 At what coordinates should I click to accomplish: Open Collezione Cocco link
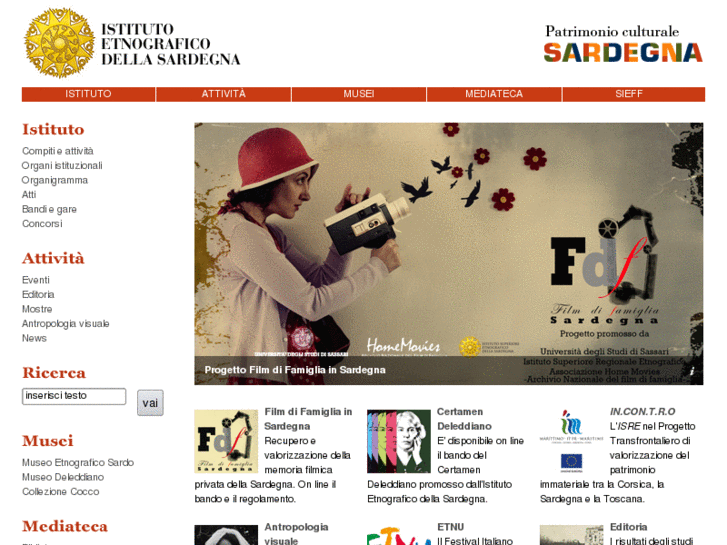(x=61, y=492)
